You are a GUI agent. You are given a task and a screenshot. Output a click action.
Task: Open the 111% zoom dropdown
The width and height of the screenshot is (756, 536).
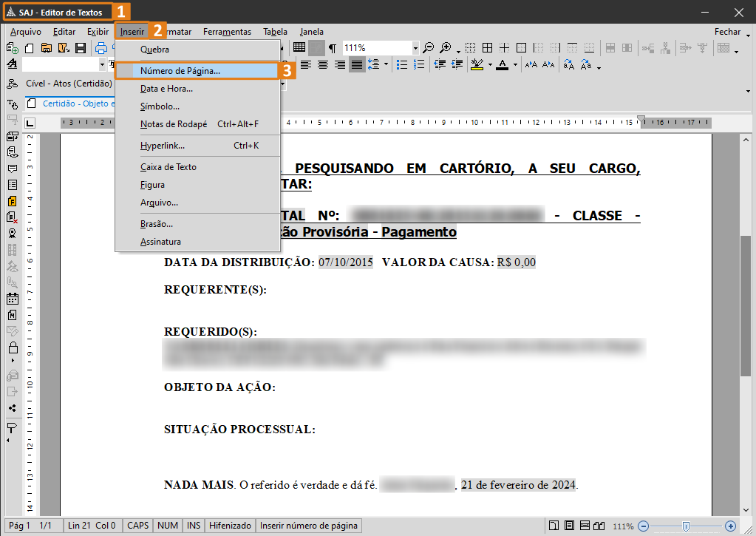[x=415, y=48]
